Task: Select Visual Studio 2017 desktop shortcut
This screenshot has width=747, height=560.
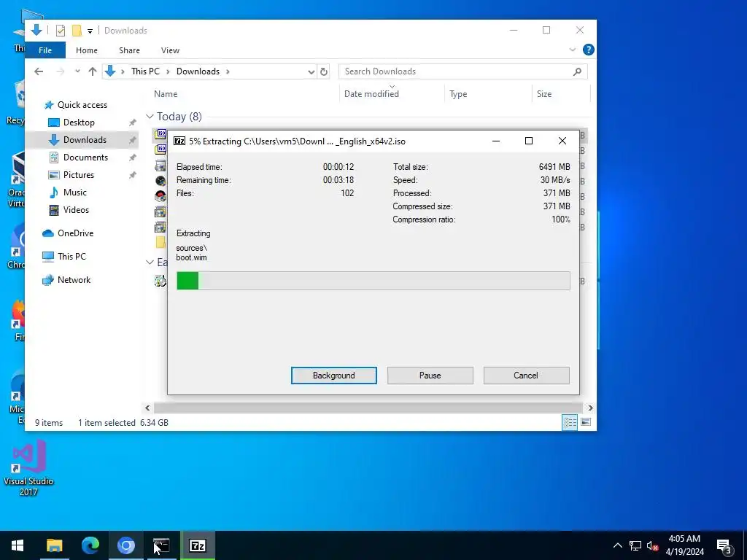Action: [28, 469]
